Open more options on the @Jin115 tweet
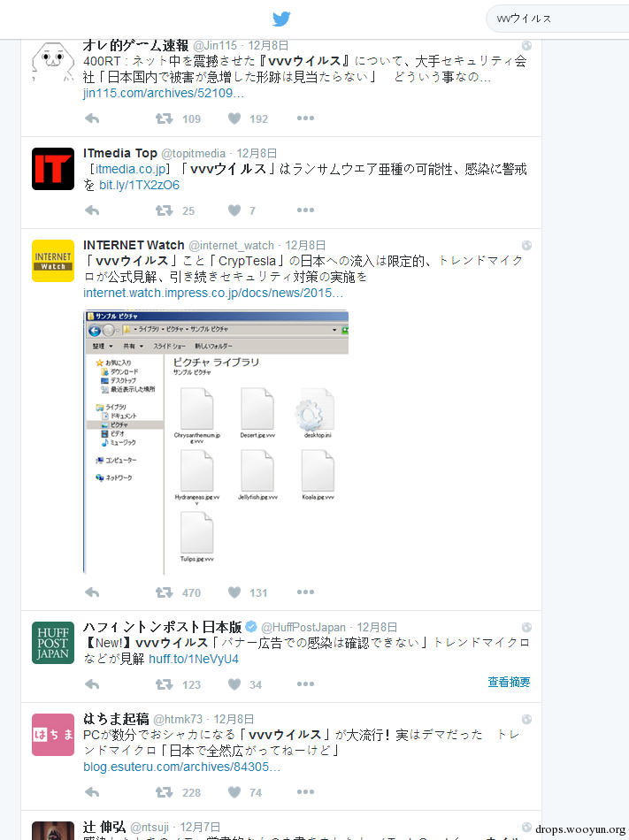 305,118
